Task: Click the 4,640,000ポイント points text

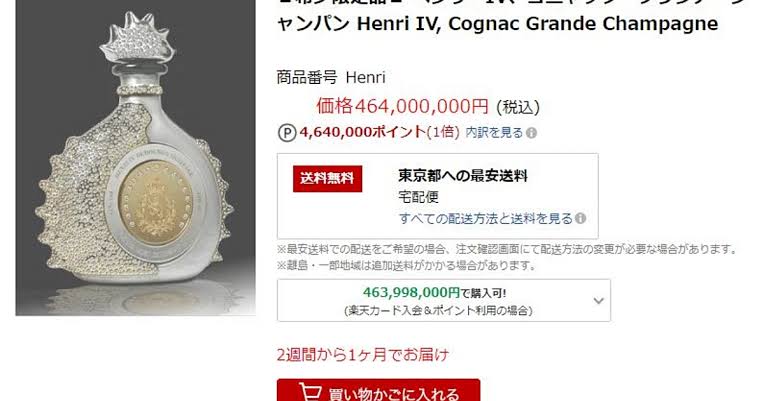Action: click(363, 132)
